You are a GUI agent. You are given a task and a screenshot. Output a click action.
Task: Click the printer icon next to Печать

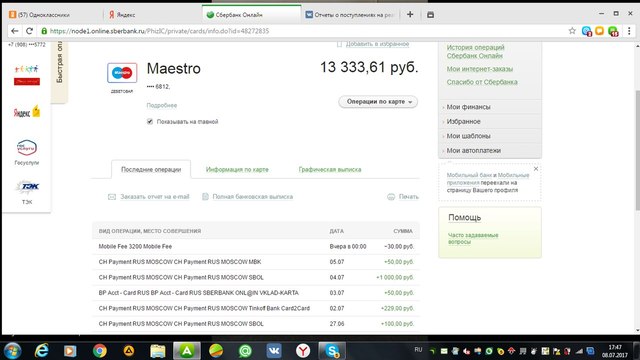pos(391,197)
